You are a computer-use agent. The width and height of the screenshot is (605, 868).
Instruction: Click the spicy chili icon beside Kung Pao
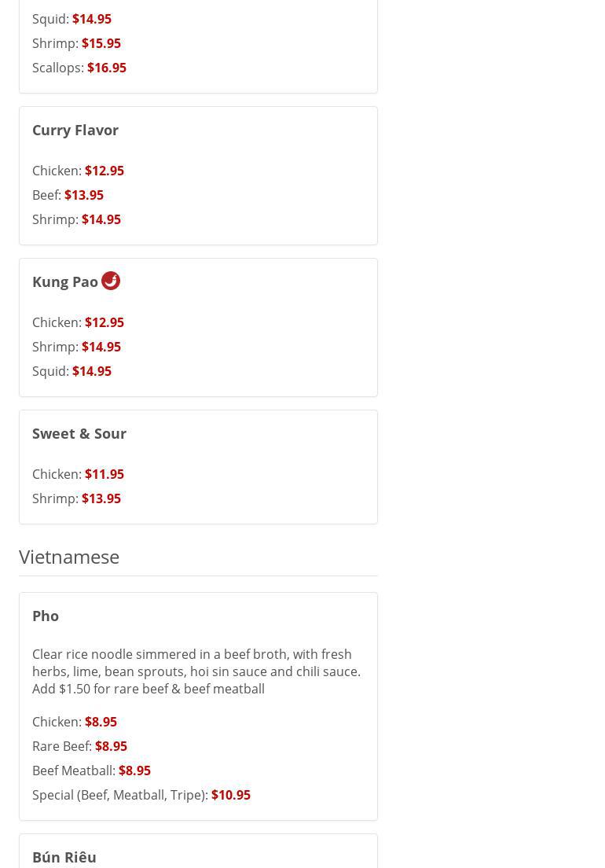(111, 281)
